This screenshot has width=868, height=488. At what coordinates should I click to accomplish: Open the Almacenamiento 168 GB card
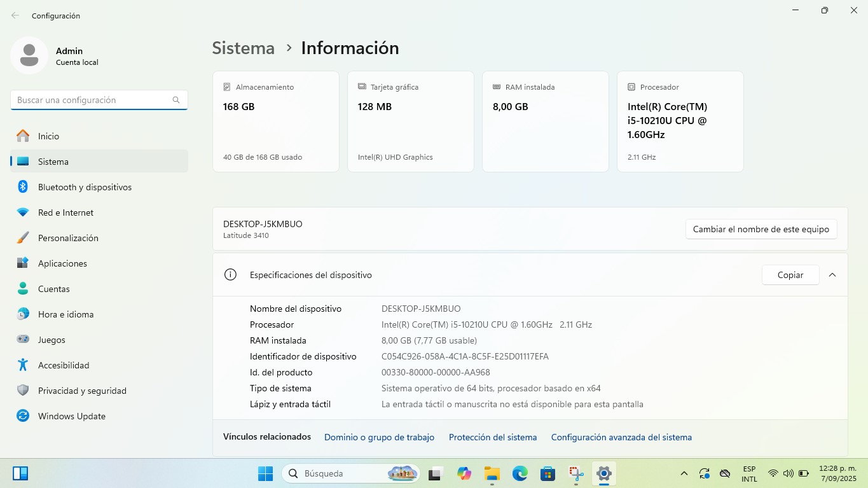276,122
